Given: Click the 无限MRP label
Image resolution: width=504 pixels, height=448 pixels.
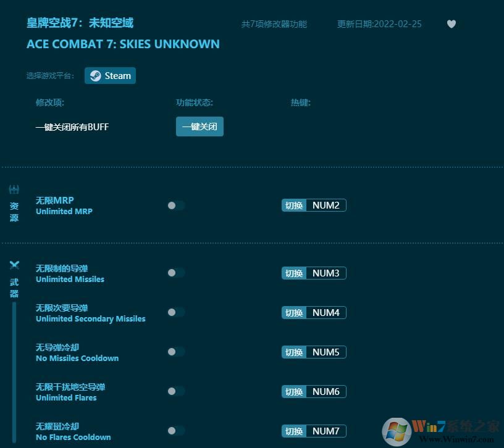Looking at the screenshot, I should click(54, 201).
